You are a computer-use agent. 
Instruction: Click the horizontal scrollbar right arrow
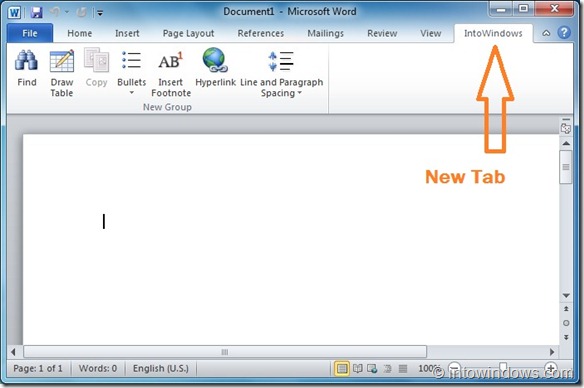tap(552, 352)
